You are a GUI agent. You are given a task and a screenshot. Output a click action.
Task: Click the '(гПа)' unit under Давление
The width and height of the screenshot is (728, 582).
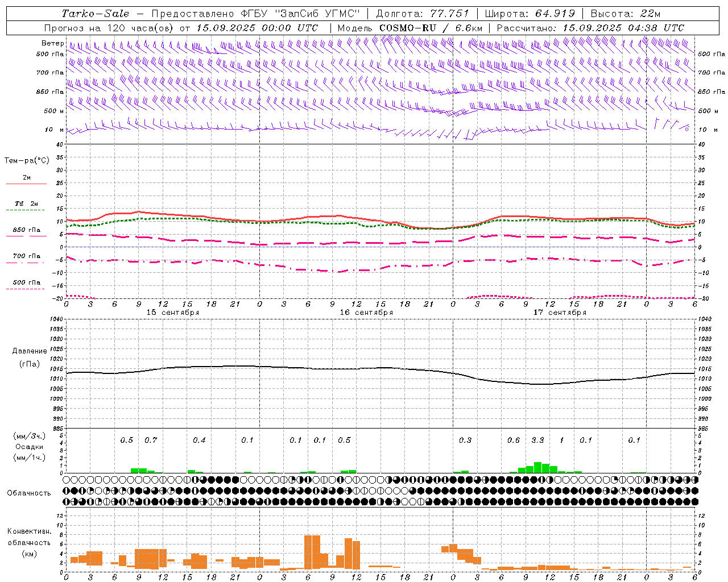pyautogui.click(x=29, y=364)
